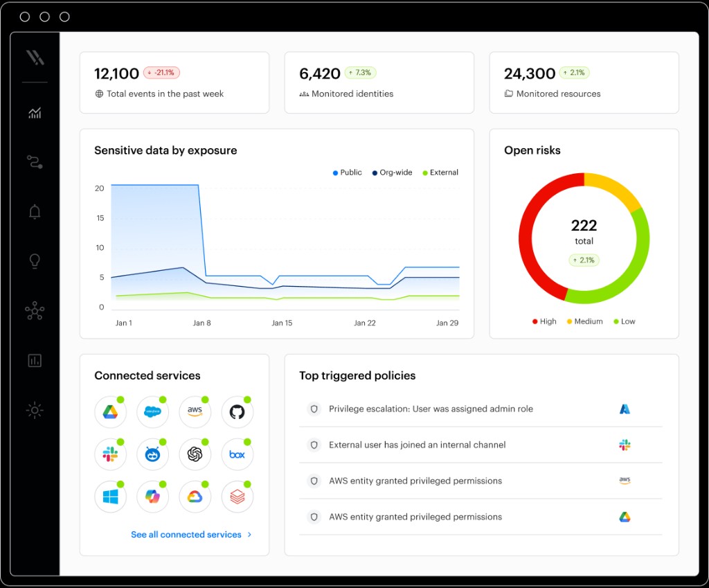
Task: Open the alerts bell in the sidebar
Action: (x=35, y=212)
